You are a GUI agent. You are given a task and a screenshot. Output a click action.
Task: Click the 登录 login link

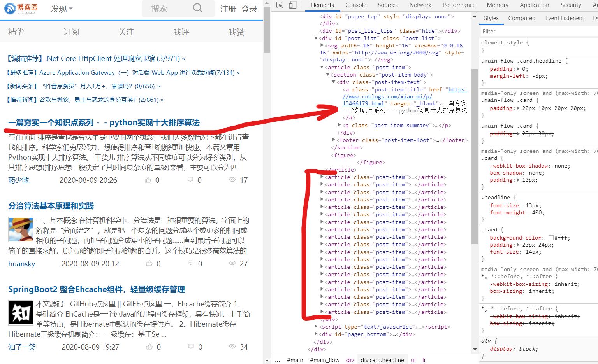[249, 9]
